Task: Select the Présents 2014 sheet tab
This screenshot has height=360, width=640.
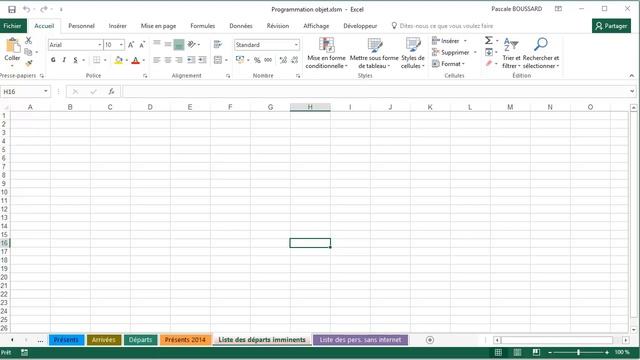Action: click(x=185, y=340)
